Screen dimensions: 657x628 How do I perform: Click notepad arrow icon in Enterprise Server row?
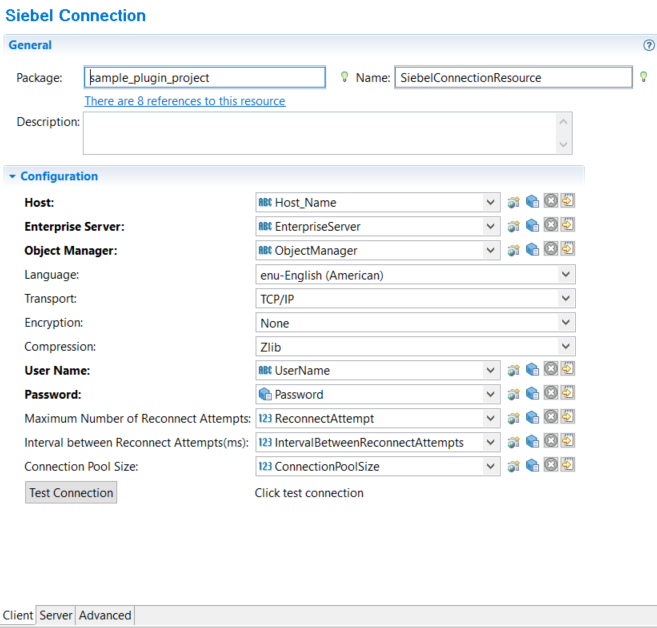click(x=568, y=225)
